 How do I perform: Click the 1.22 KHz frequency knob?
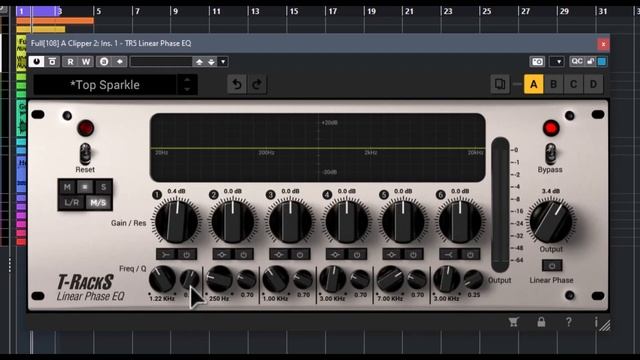pyautogui.click(x=162, y=279)
